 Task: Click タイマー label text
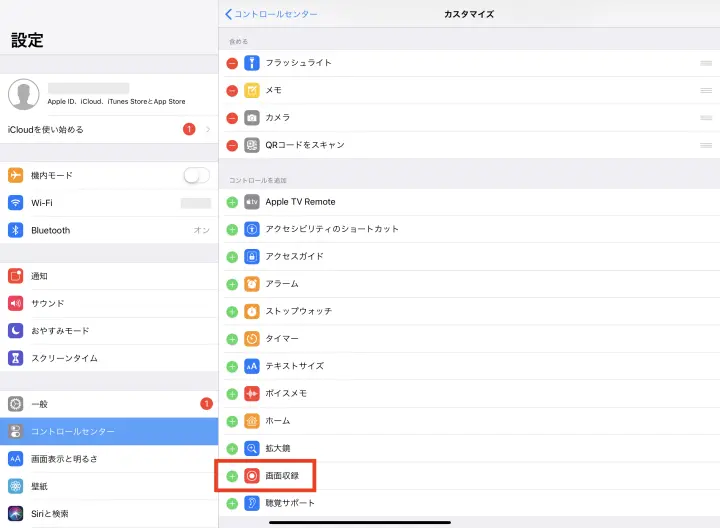pyautogui.click(x=282, y=339)
